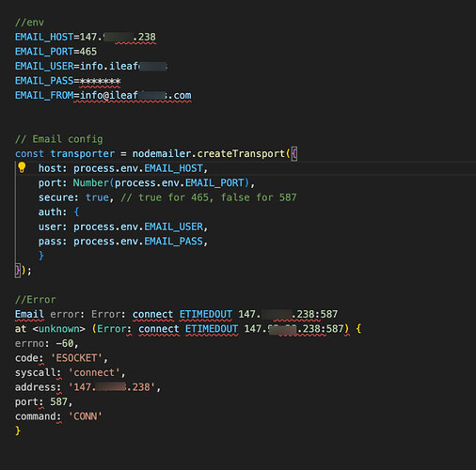476x470 pixels.
Task: Click process.env.EMAIL_HOST on the host line
Action: click(x=138, y=168)
